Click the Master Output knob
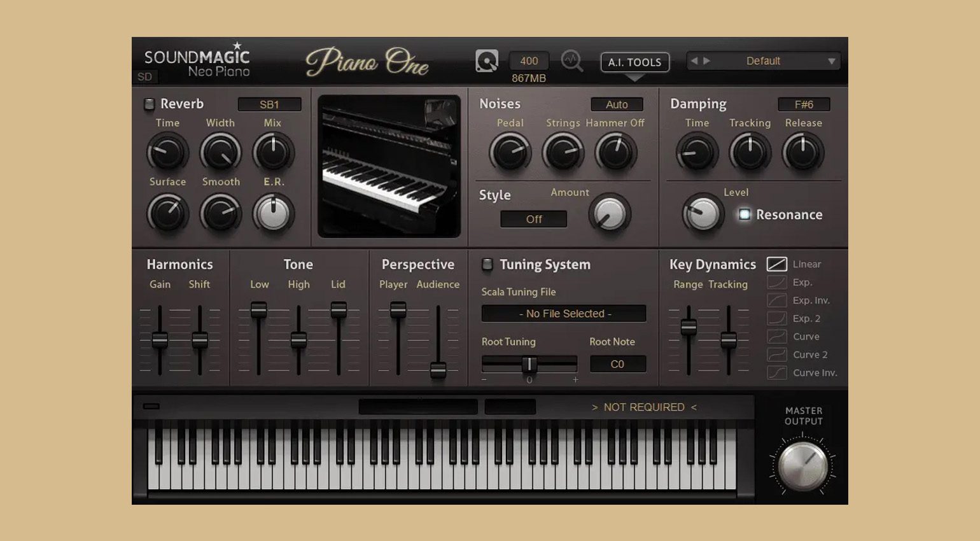The width and height of the screenshot is (980, 541). pos(802,466)
